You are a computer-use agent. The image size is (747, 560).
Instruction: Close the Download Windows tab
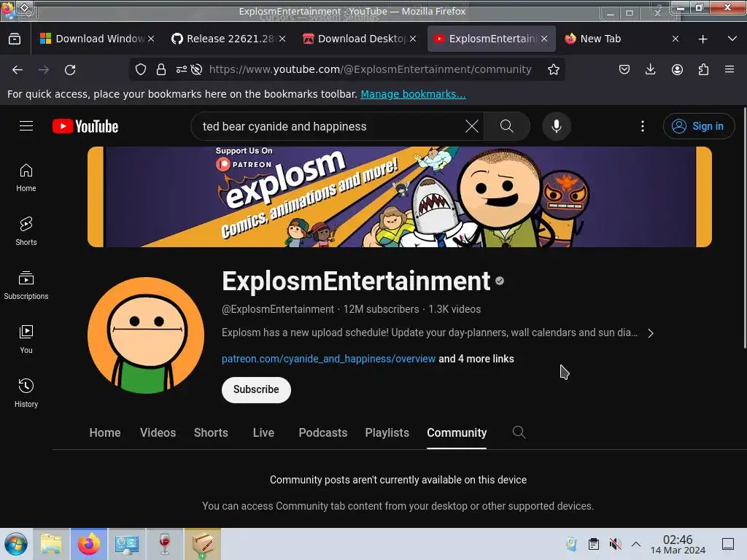pyautogui.click(x=151, y=39)
